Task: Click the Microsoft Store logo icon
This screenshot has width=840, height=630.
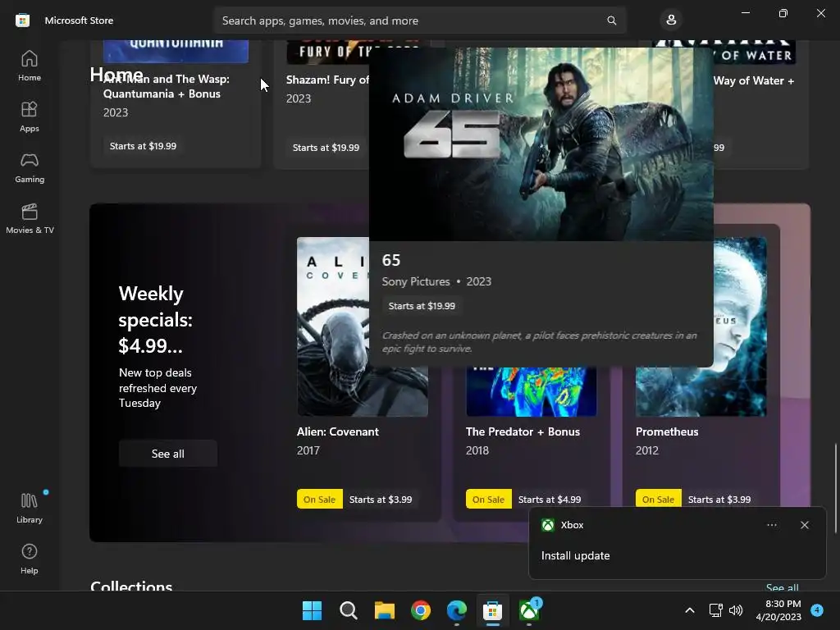Action: 22,21
